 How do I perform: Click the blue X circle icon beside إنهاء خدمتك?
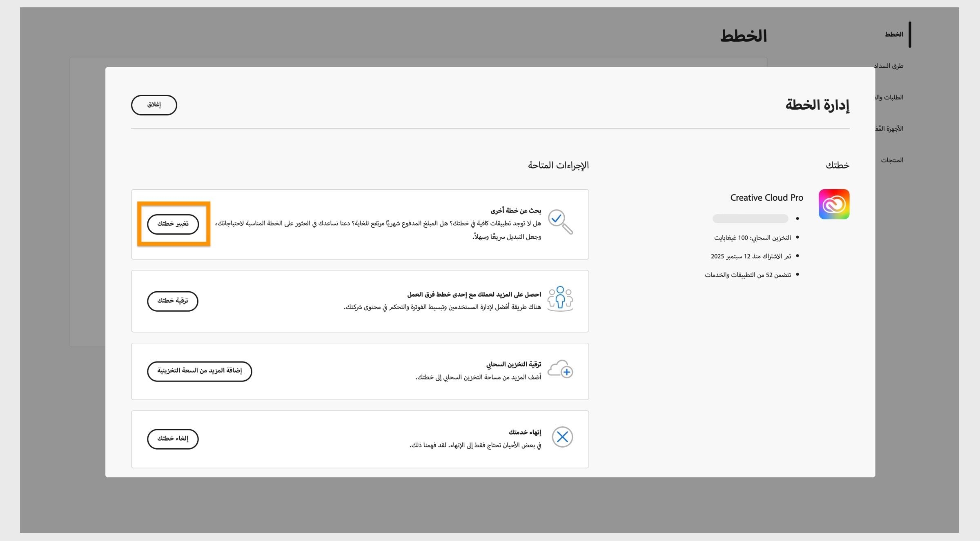click(x=562, y=437)
